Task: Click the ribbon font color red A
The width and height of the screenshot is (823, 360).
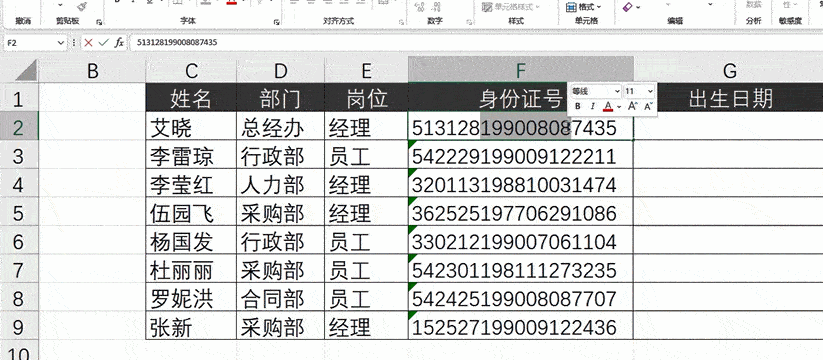Action: pyautogui.click(x=231, y=3)
